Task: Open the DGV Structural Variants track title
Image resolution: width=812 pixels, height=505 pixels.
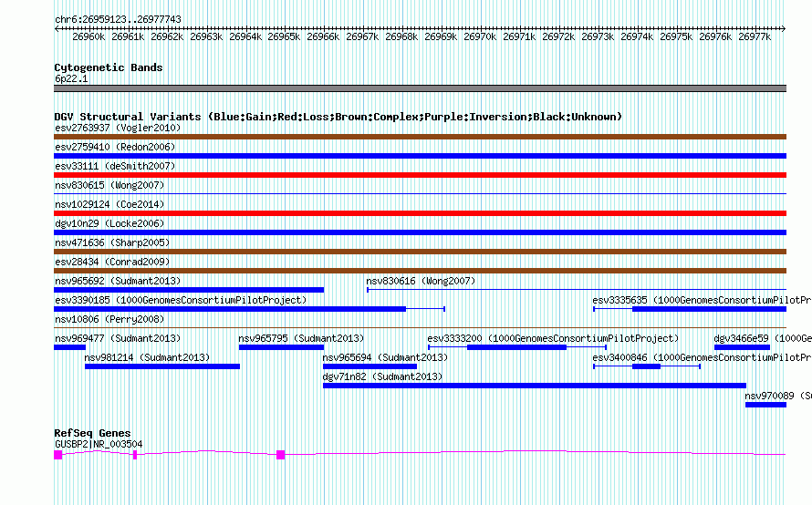Action: 338,117
